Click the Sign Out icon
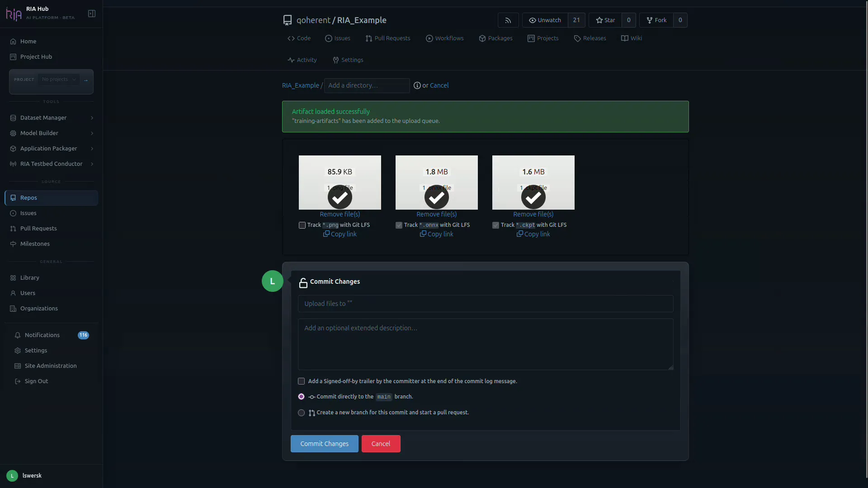 pos(18,381)
